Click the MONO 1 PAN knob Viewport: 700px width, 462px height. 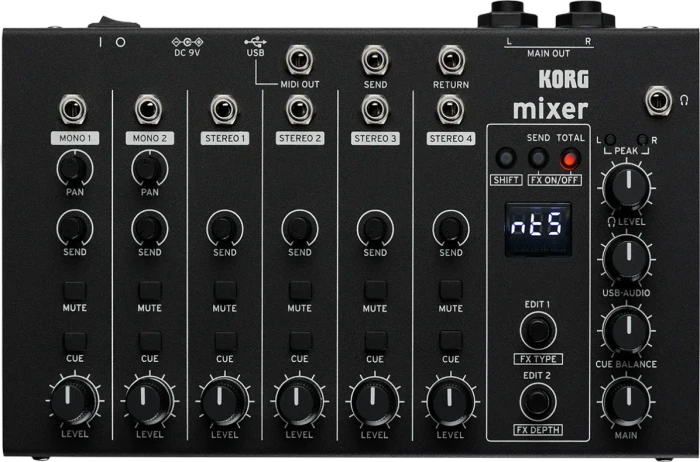pos(75,168)
